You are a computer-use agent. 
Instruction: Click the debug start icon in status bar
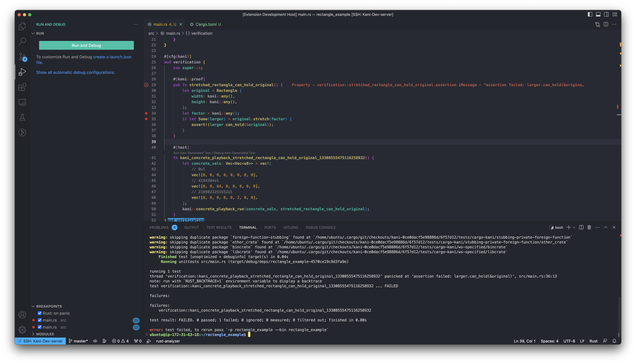click(x=148, y=341)
